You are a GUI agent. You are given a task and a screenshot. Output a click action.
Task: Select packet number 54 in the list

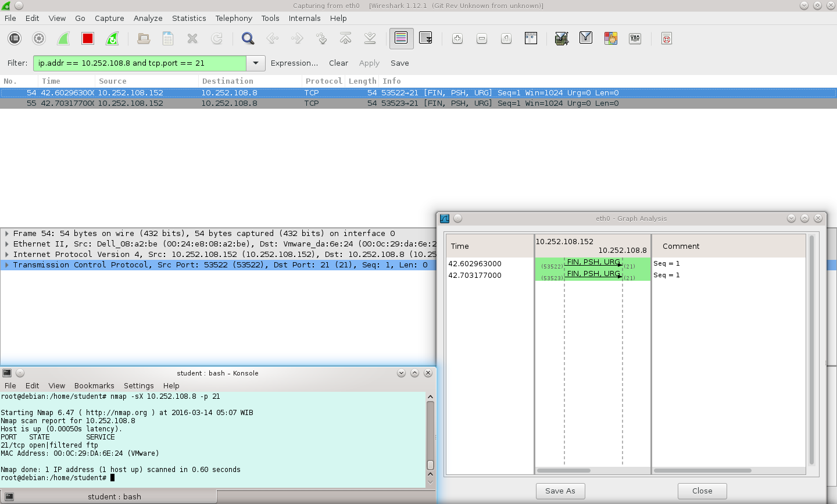coord(419,93)
